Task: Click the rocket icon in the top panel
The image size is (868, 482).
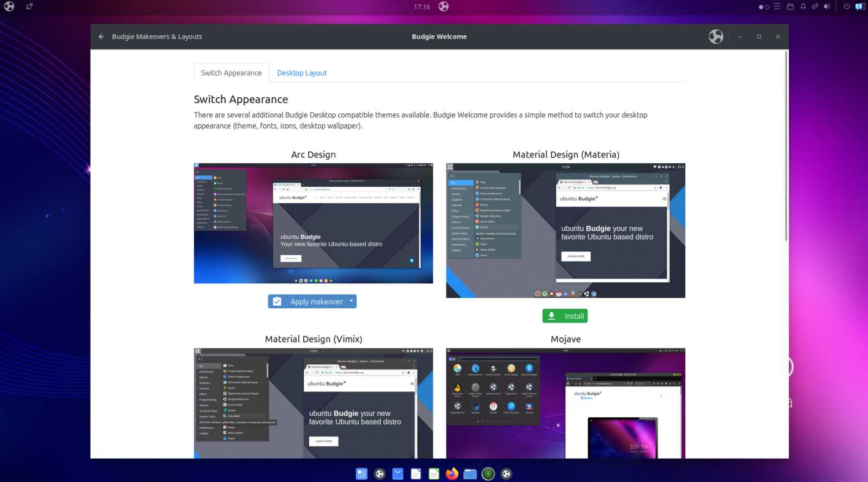Action: coord(29,7)
